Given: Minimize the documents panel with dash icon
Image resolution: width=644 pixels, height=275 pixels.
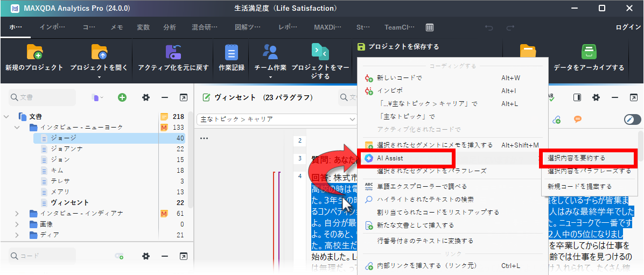Looking at the screenshot, I should 165,97.
